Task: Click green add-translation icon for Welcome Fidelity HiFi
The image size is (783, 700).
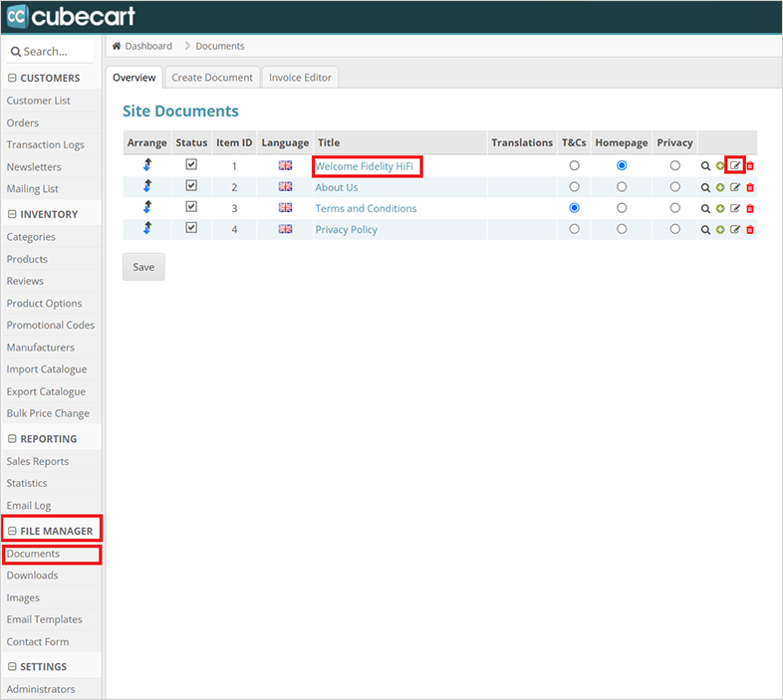Action: 719,166
